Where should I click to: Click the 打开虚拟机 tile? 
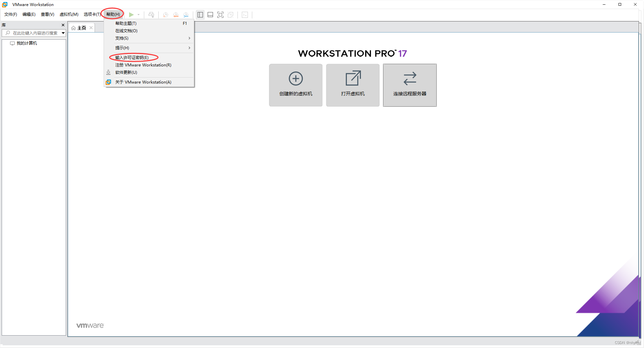353,85
